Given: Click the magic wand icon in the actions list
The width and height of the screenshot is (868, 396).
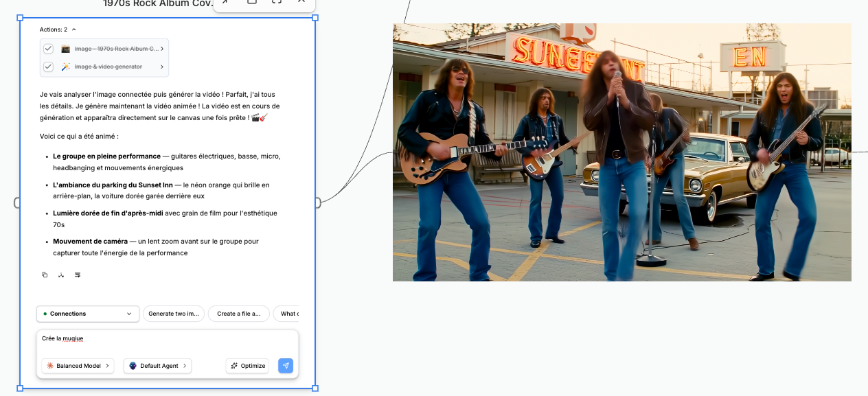Looking at the screenshot, I should pyautogui.click(x=66, y=67).
